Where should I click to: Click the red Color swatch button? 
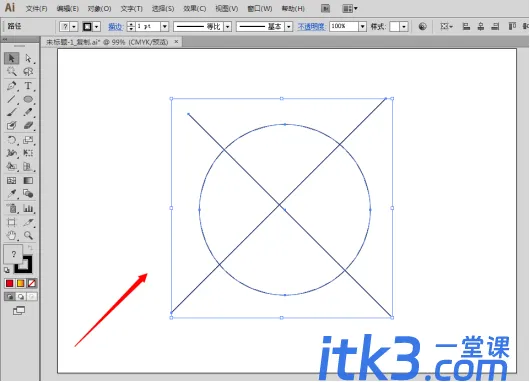(9, 283)
